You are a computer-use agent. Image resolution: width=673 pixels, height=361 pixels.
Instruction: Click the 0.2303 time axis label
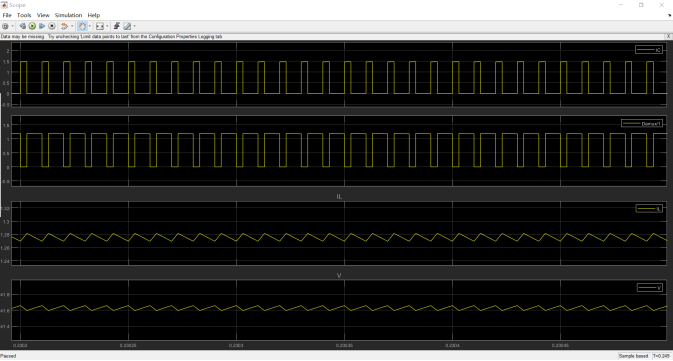click(236, 345)
